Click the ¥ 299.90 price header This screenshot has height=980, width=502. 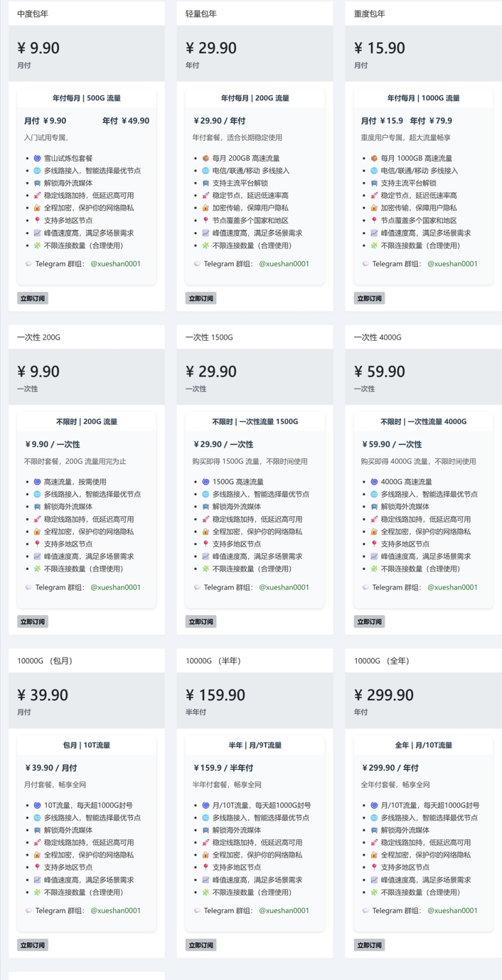383,695
